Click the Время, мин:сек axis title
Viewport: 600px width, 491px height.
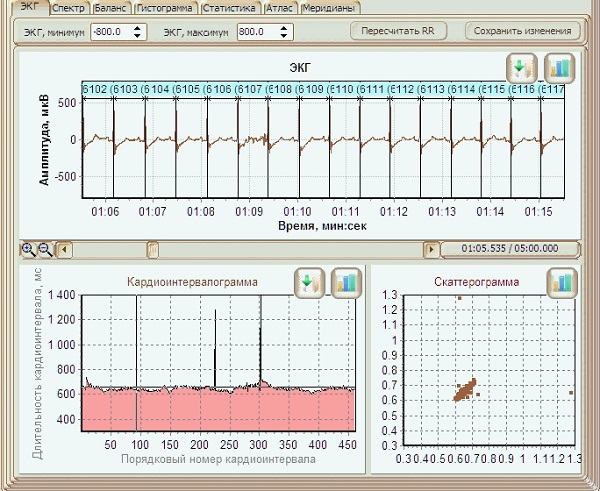click(x=322, y=226)
